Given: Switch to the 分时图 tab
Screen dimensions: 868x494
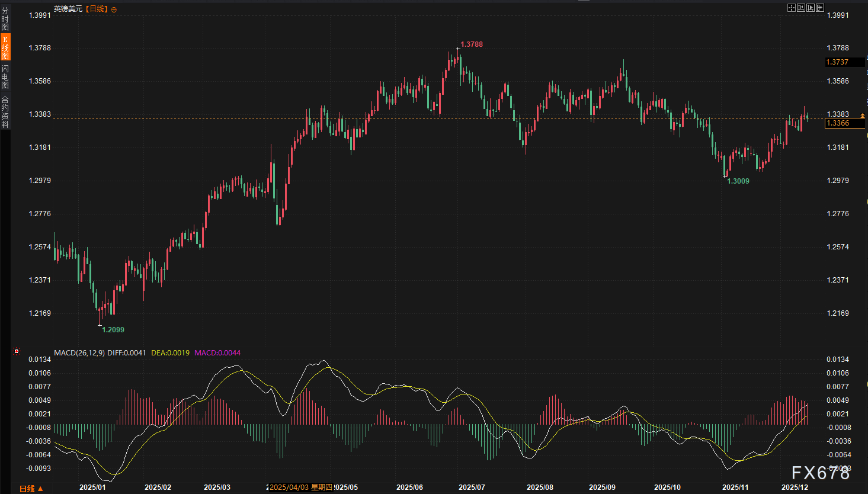Looking at the screenshot, I should [x=5, y=19].
